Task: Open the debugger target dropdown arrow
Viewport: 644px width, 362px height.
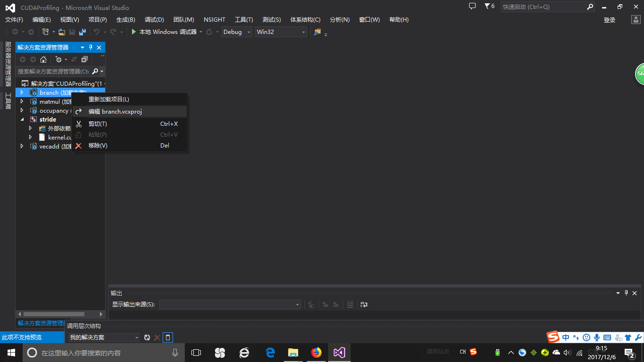Action: (x=201, y=32)
